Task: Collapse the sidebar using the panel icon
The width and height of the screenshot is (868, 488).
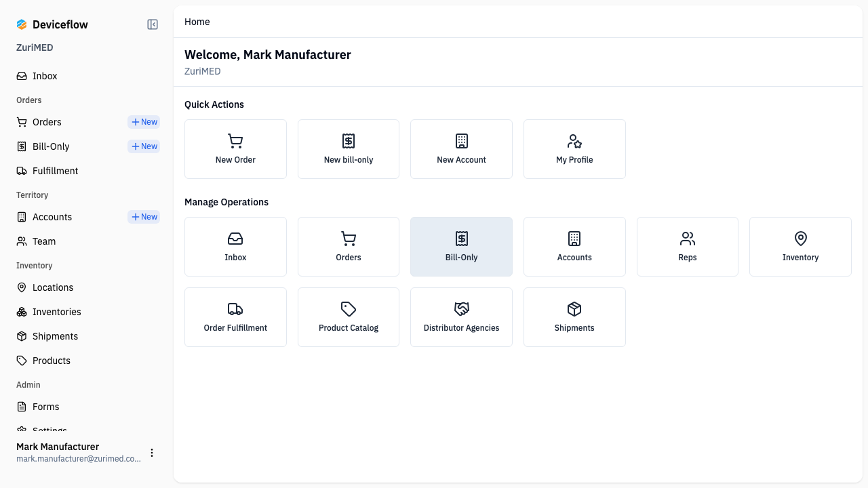Action: pos(153,24)
